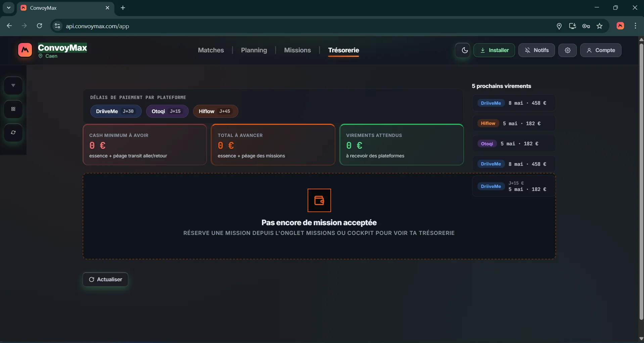Open the Compte account button
This screenshot has height=343, width=644.
(x=601, y=50)
